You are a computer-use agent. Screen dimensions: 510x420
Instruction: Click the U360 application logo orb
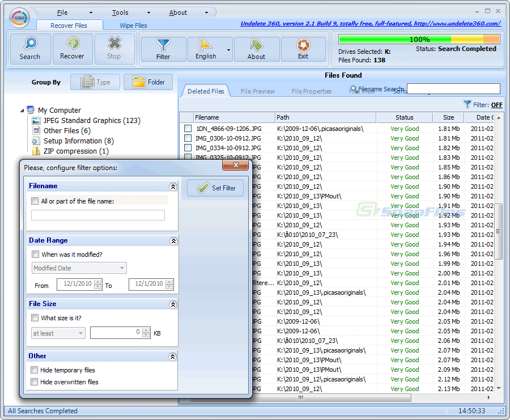coord(19,18)
